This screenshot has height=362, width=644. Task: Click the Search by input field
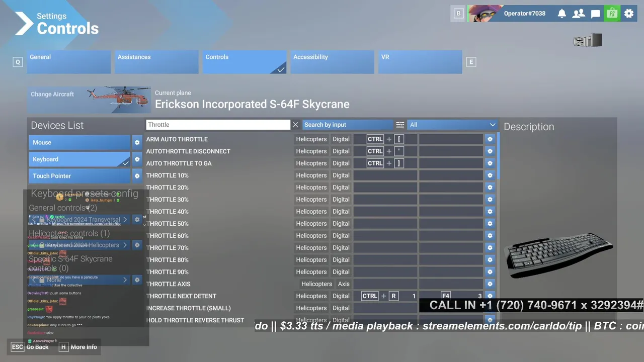pyautogui.click(x=348, y=125)
